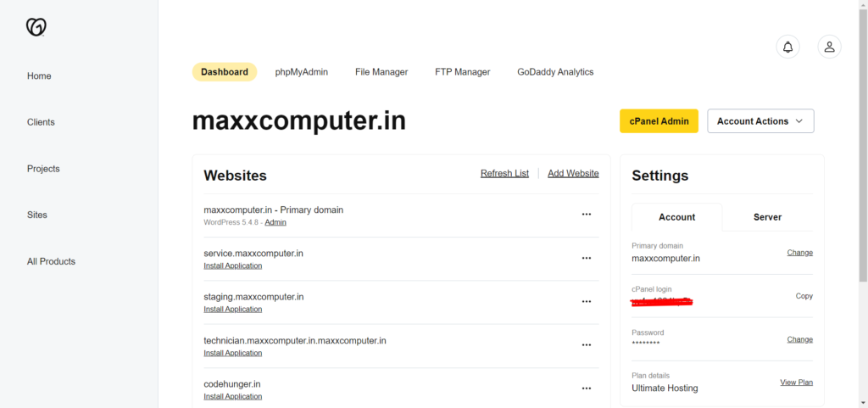The image size is (868, 408).
Task: Open the user account profile icon
Action: (x=829, y=47)
